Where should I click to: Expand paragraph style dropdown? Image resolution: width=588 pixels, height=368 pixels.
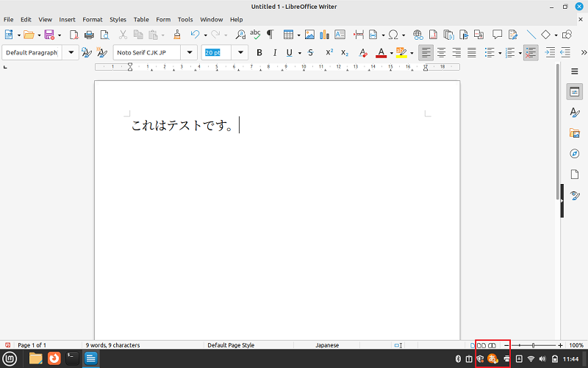tap(71, 52)
